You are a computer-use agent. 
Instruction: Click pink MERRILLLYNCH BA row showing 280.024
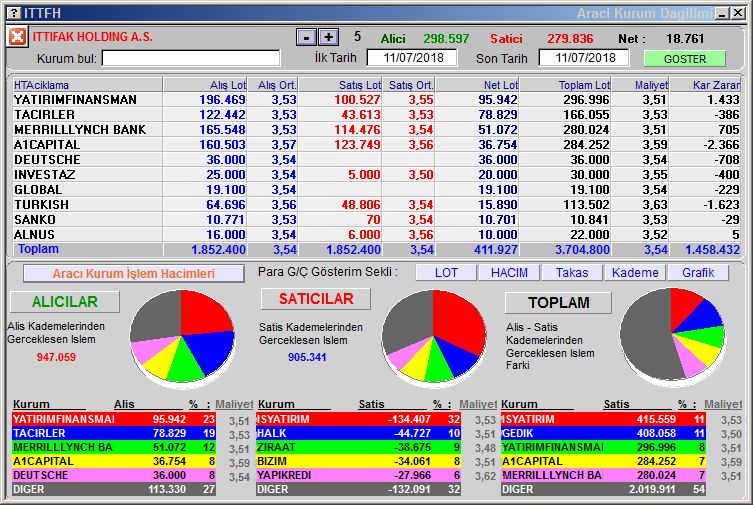tap(604, 475)
